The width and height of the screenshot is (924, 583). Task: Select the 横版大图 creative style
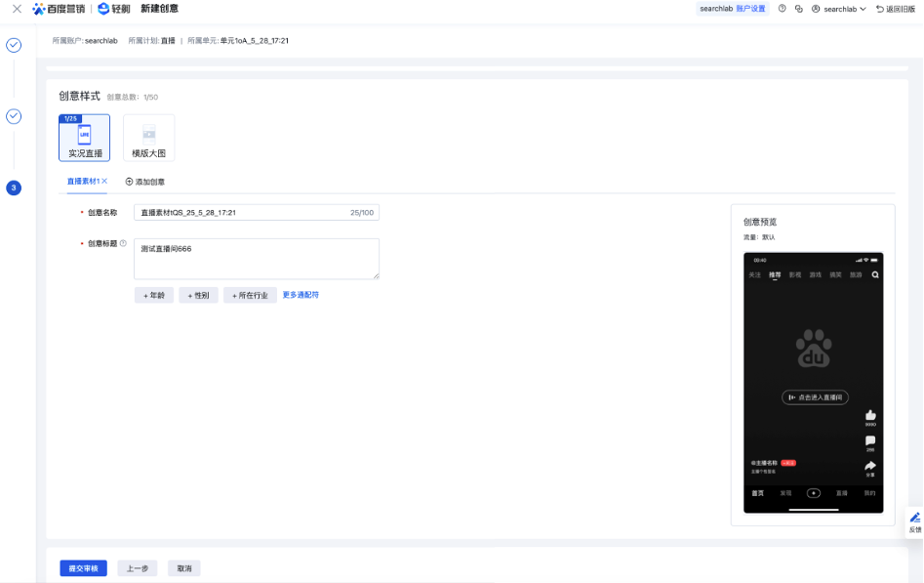click(x=148, y=138)
